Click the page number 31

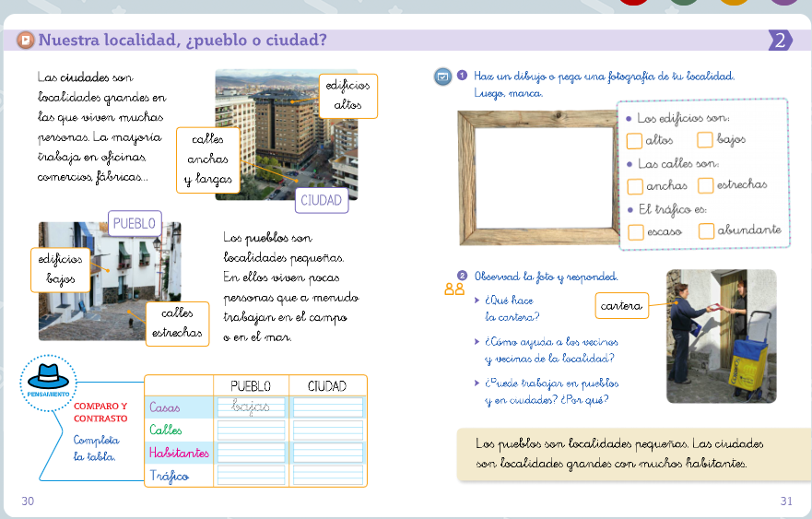786,501
